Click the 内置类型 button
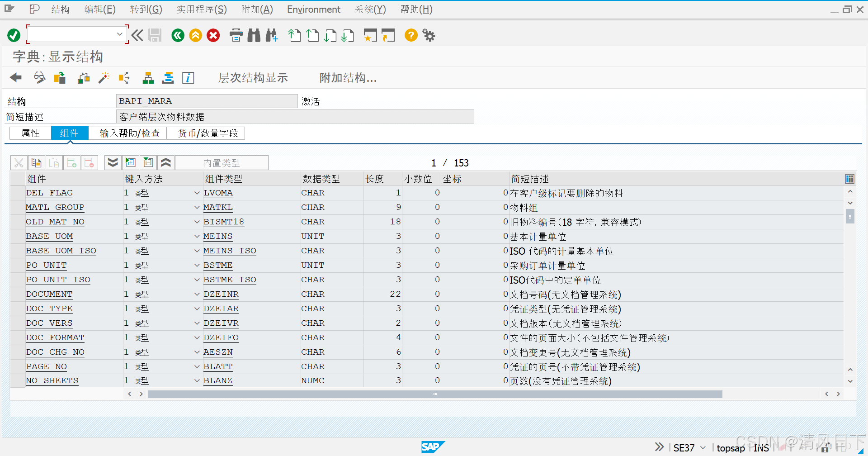 point(222,162)
